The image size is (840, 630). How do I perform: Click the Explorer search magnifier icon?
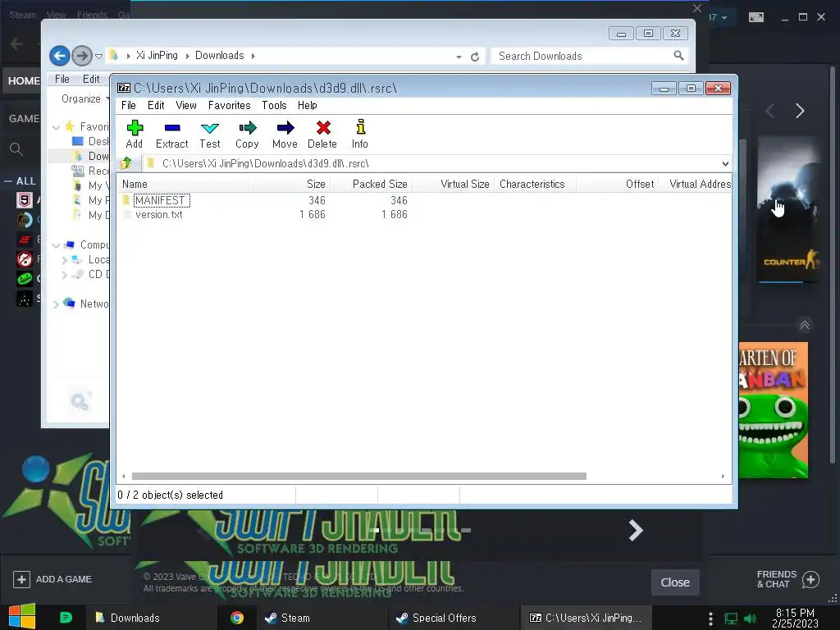coord(678,56)
